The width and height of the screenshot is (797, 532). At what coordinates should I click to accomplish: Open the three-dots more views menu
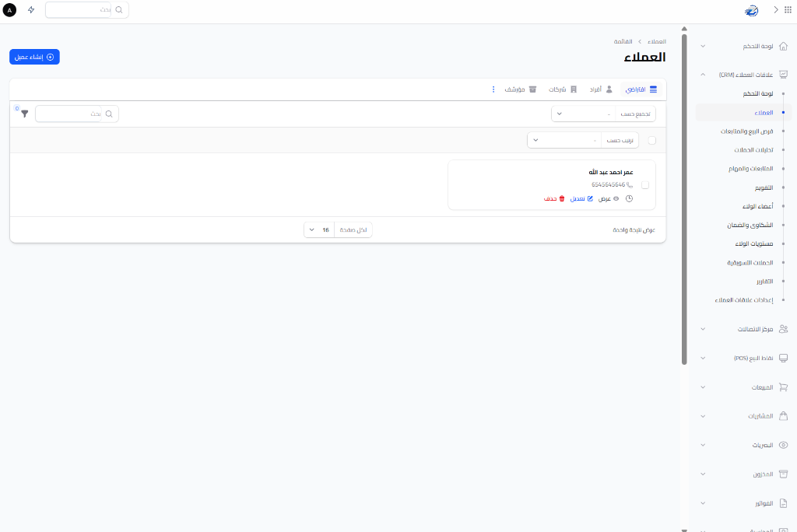[493, 89]
